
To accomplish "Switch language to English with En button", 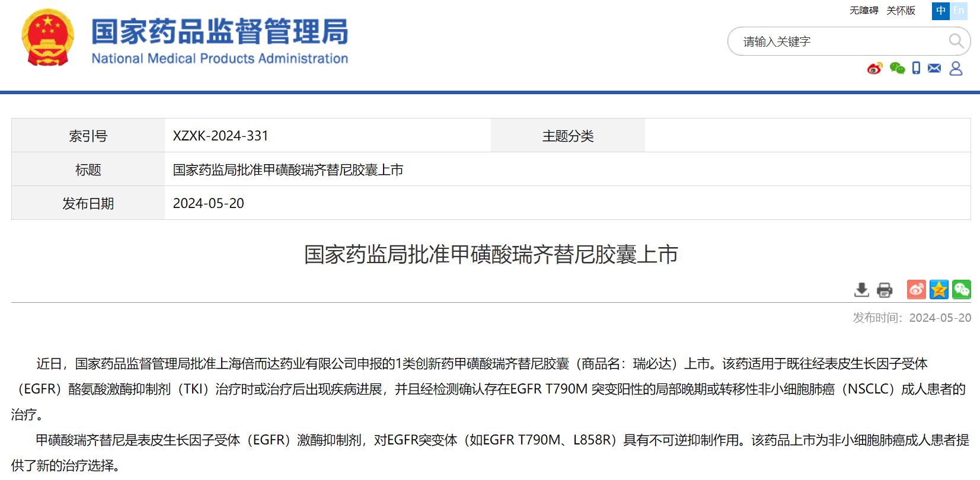I will (x=959, y=11).
